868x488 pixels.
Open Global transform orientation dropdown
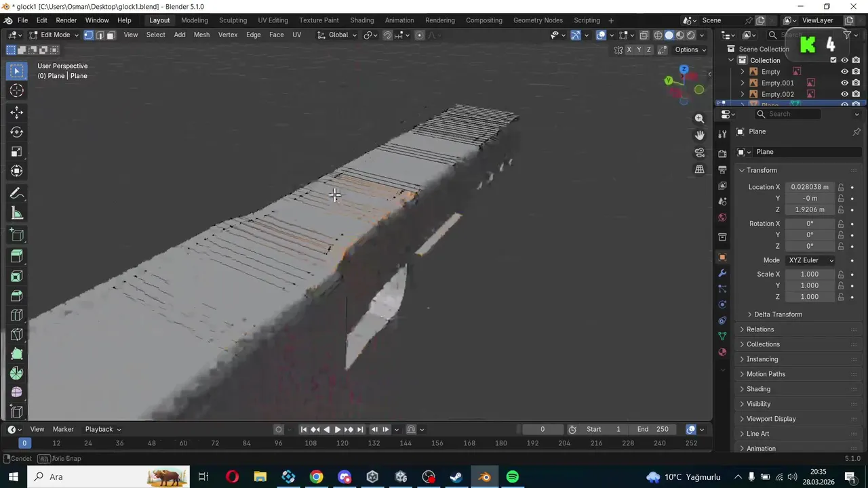point(337,35)
